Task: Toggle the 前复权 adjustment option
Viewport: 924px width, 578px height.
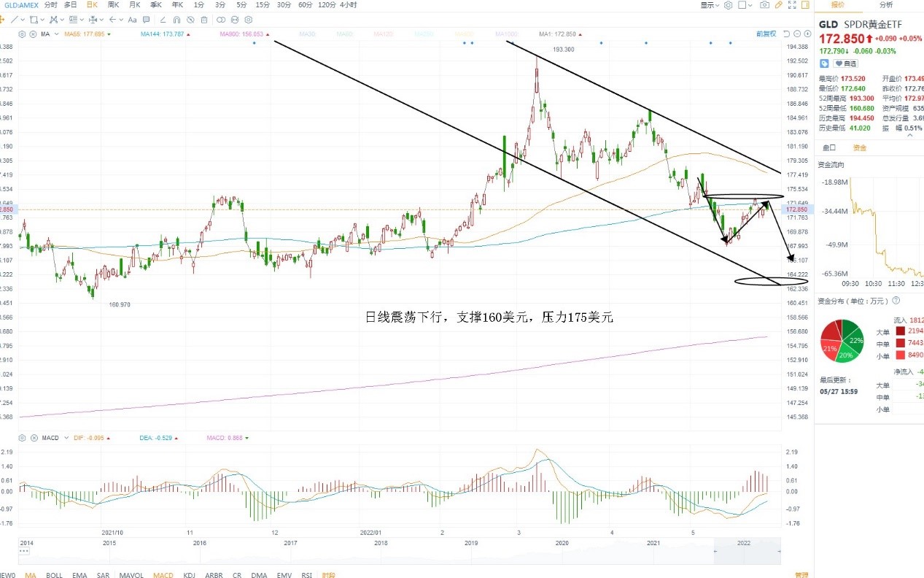Action: pyautogui.click(x=766, y=34)
